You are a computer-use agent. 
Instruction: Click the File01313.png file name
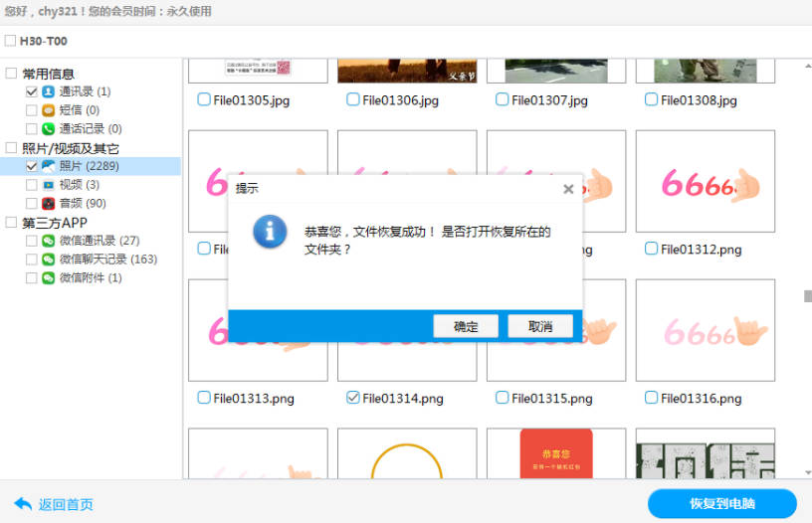click(254, 399)
